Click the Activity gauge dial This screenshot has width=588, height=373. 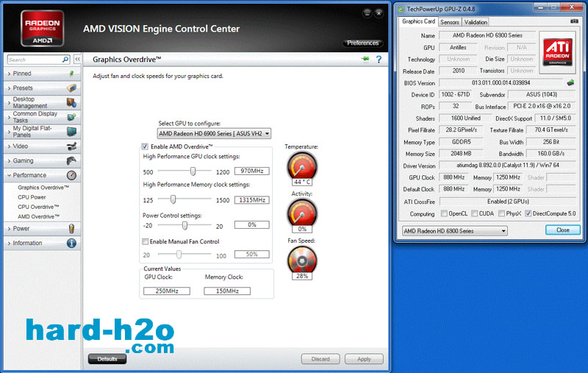tap(302, 213)
